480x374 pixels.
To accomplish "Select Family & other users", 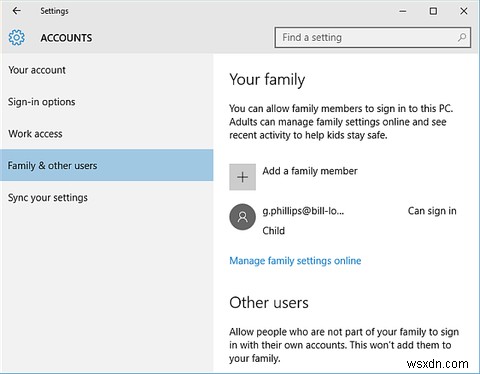I will pos(107,165).
